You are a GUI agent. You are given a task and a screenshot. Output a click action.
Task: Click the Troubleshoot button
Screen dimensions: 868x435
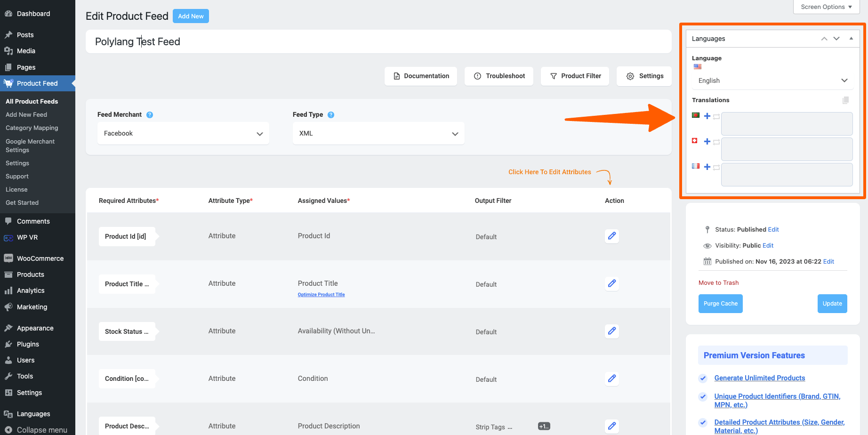[x=499, y=76]
